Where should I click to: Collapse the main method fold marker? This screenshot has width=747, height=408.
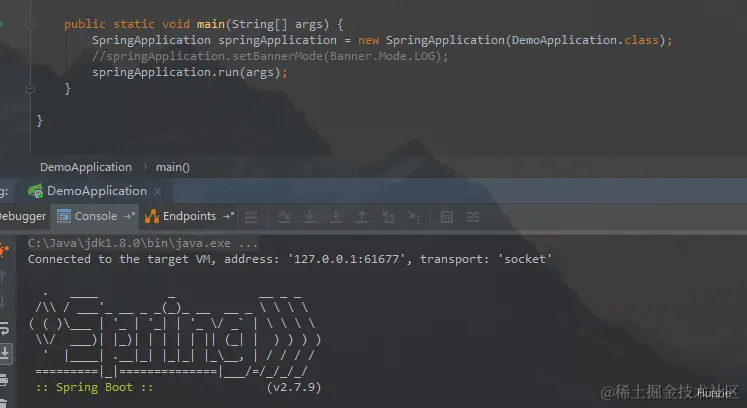[30, 24]
